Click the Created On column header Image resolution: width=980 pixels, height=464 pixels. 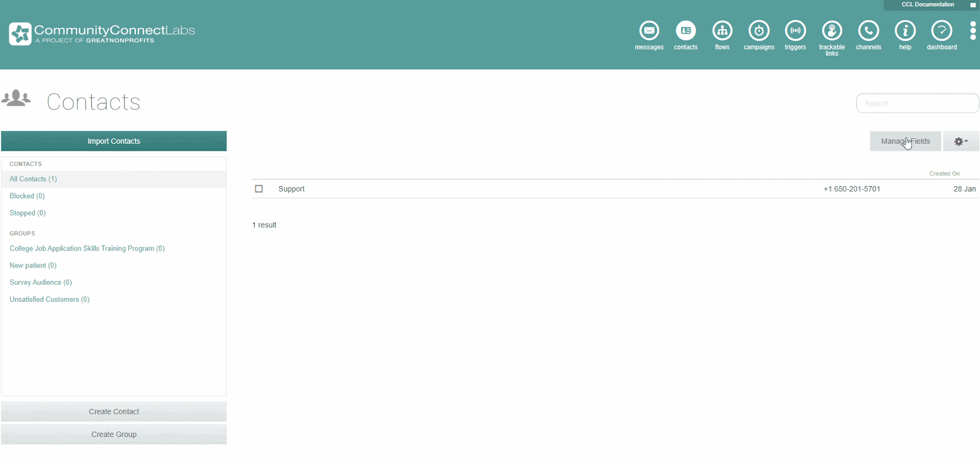(x=944, y=173)
